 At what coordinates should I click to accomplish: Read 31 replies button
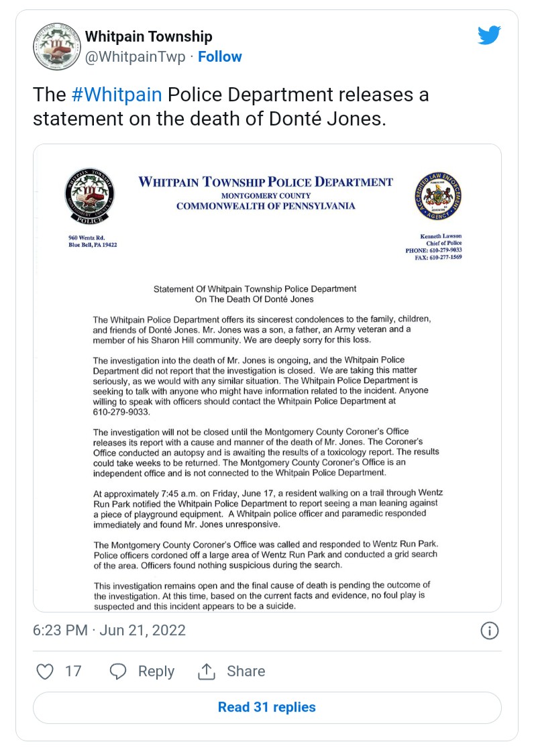click(x=267, y=707)
